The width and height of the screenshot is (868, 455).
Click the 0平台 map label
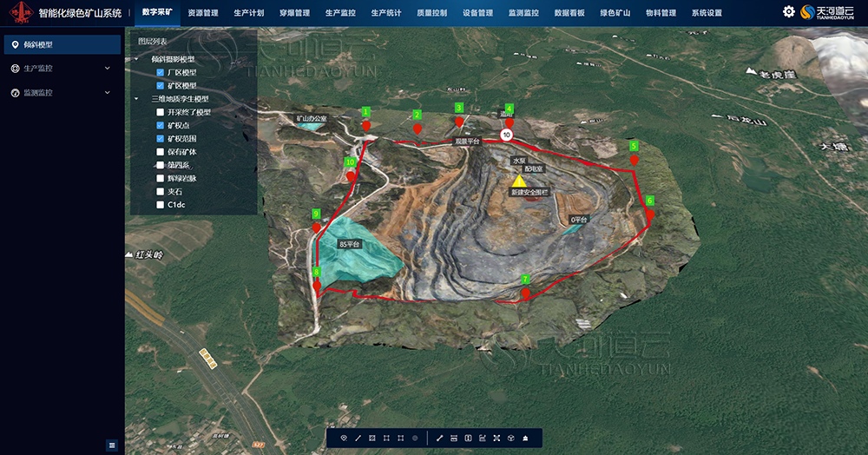(x=579, y=220)
